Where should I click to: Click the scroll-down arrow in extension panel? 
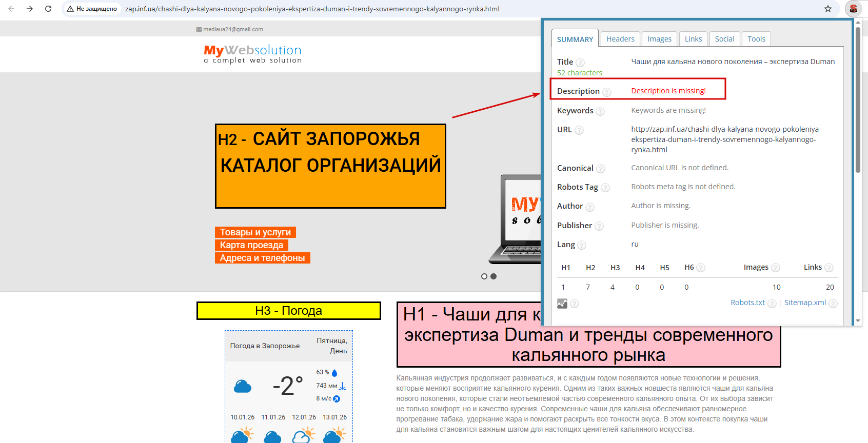pos(858,321)
